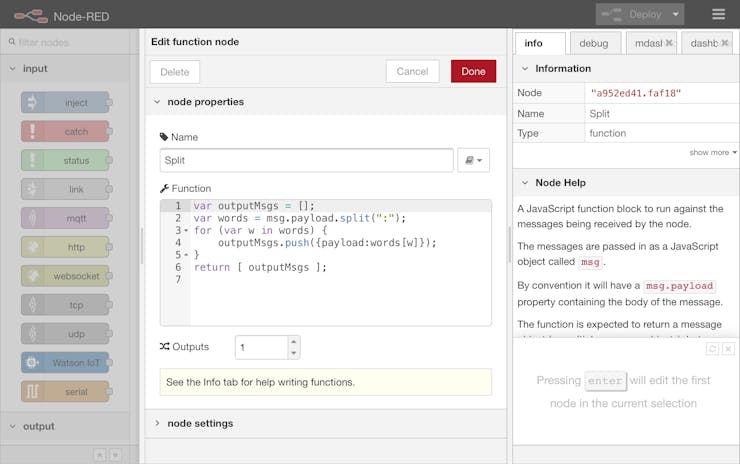Open the function library dropdown

[x=473, y=160]
